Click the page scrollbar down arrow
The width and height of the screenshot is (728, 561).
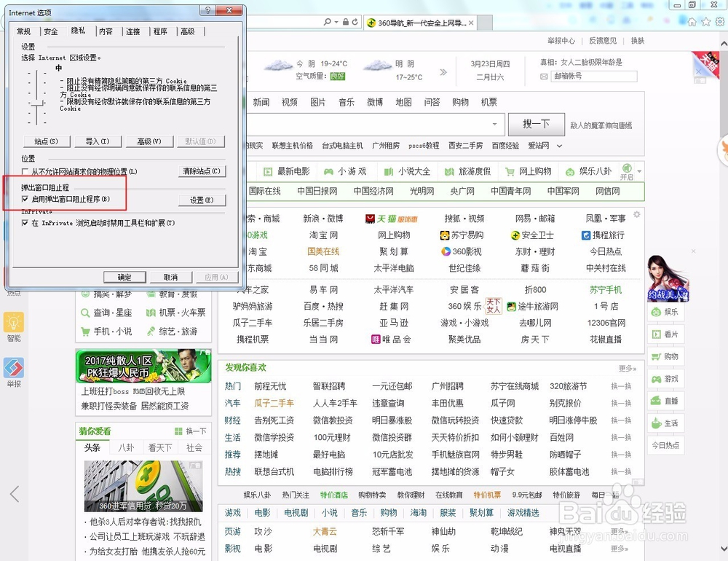[x=724, y=549]
